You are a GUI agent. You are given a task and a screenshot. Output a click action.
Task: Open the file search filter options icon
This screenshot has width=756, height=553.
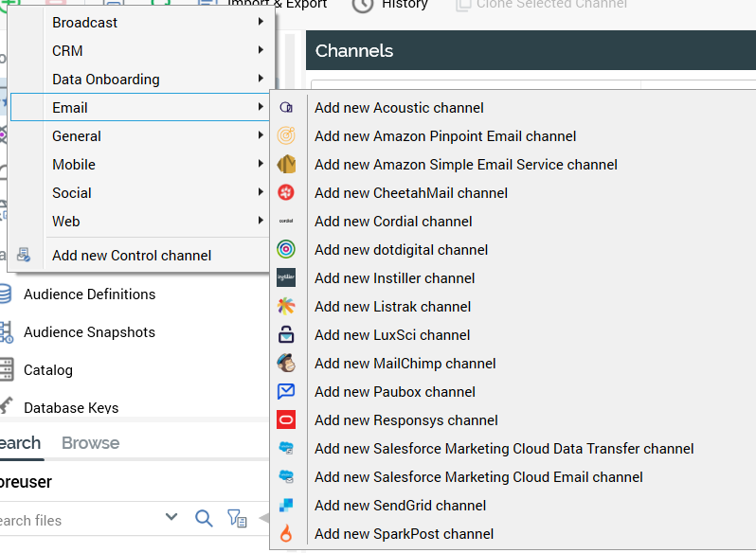pyautogui.click(x=236, y=518)
